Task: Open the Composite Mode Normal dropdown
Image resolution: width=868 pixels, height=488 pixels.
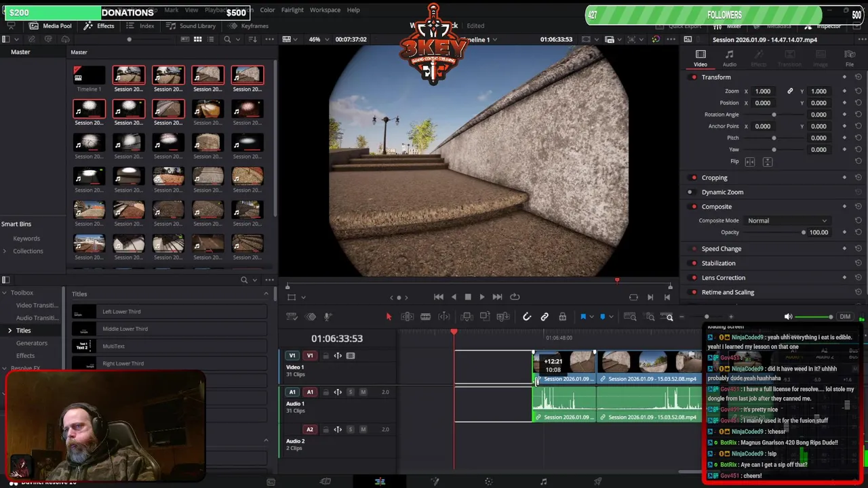Action: 787,221
